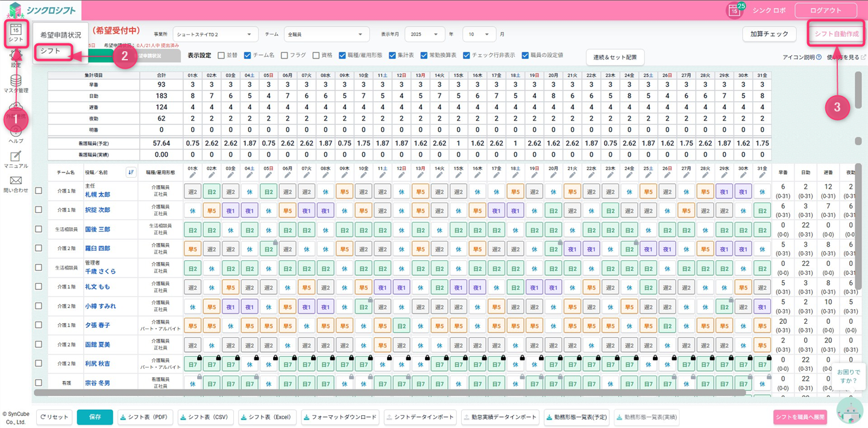
Task: Open the チーム dropdown showing 全職員
Action: click(x=325, y=34)
